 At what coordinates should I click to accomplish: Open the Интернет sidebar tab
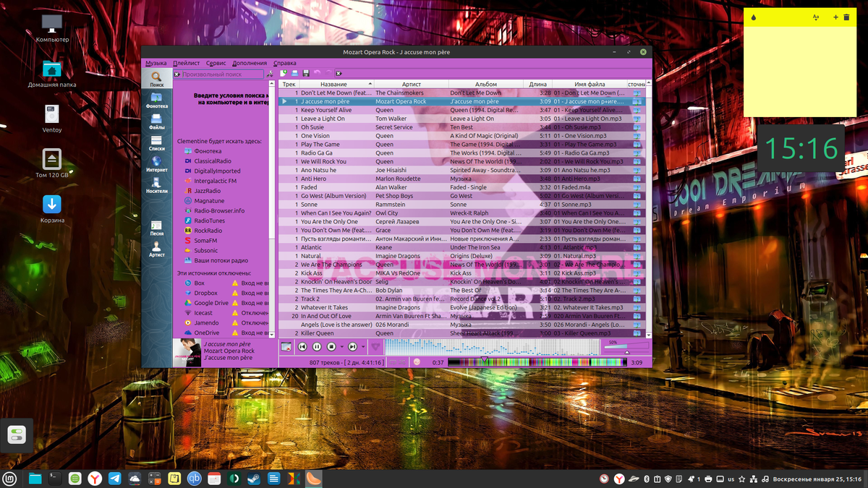tap(156, 164)
